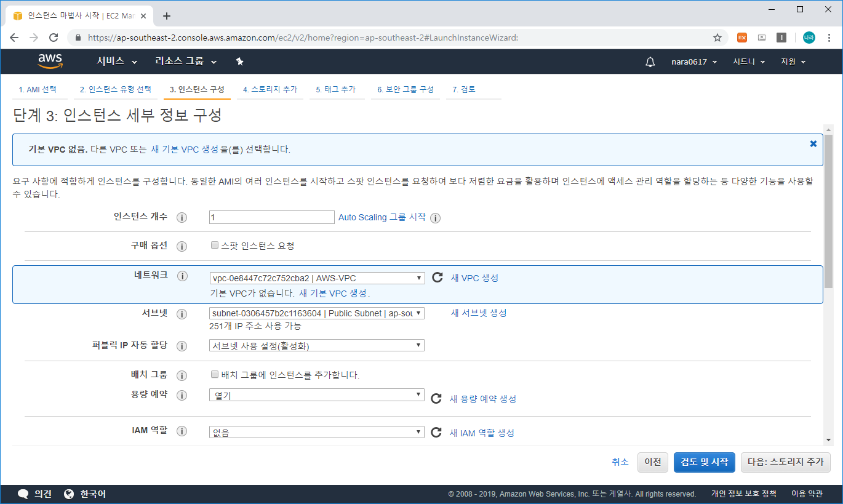The width and height of the screenshot is (843, 504).
Task: Open the pin shortcuts icon in AWS navbar
Action: pos(240,62)
